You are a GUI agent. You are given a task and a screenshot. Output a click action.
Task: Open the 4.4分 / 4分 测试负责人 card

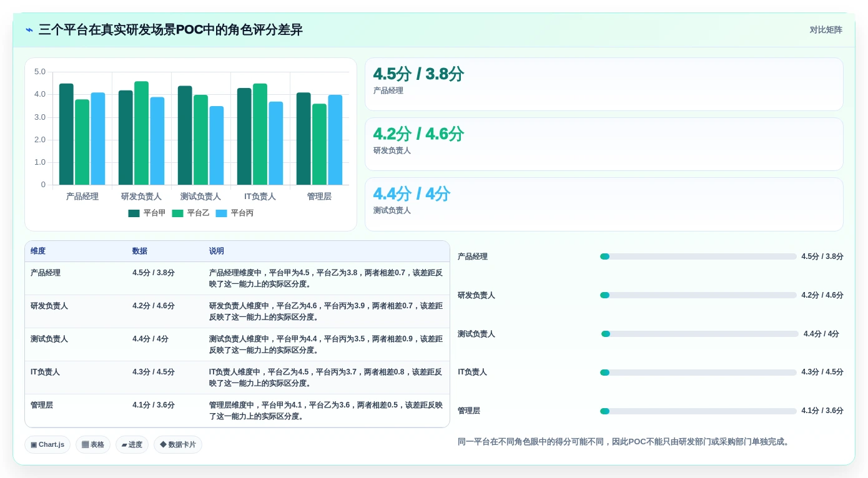tap(604, 204)
